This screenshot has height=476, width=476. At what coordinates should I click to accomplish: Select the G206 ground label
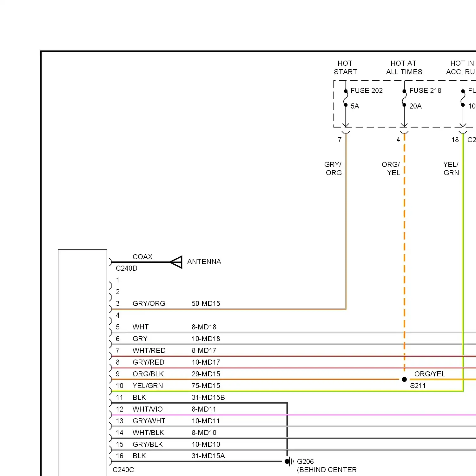[305, 461]
